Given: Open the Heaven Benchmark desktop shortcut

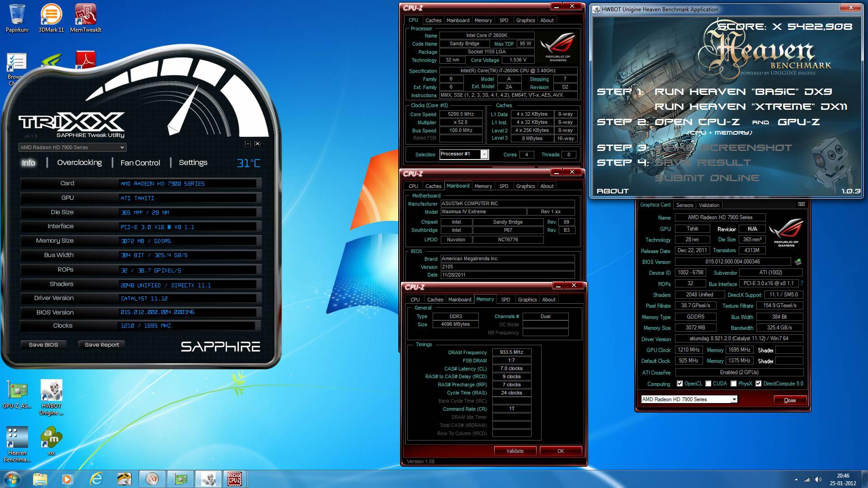Looking at the screenshot, I should 17,444.
